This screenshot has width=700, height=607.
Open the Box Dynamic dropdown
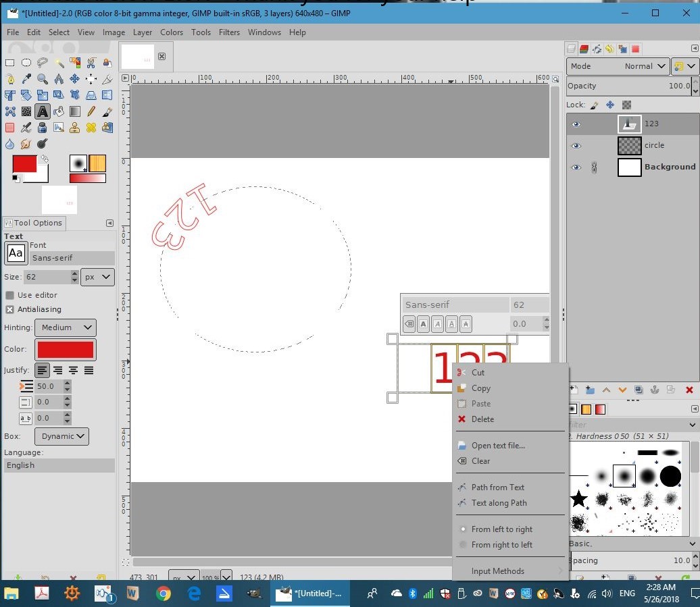click(x=61, y=436)
